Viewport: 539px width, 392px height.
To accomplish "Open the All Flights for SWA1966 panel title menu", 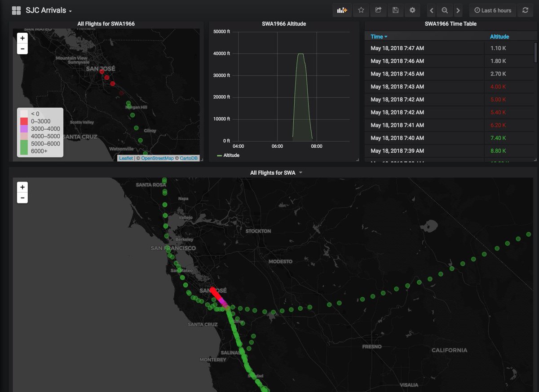I will point(106,23).
